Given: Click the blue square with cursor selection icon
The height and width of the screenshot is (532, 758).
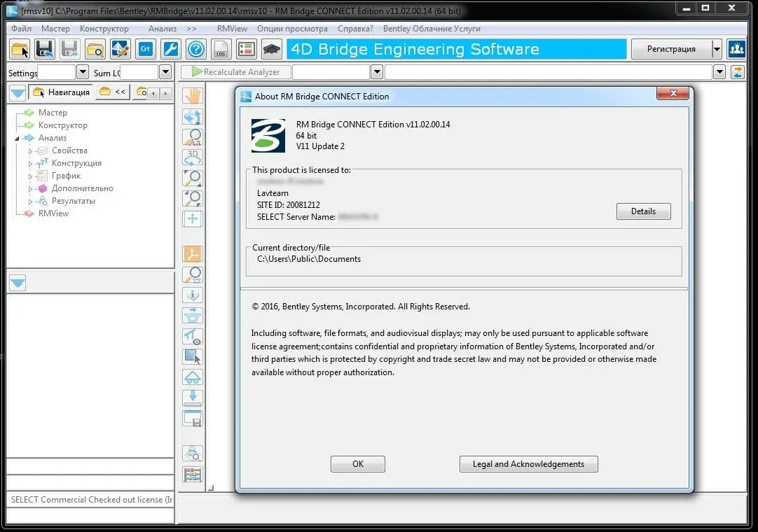Looking at the screenshot, I should 193,356.
